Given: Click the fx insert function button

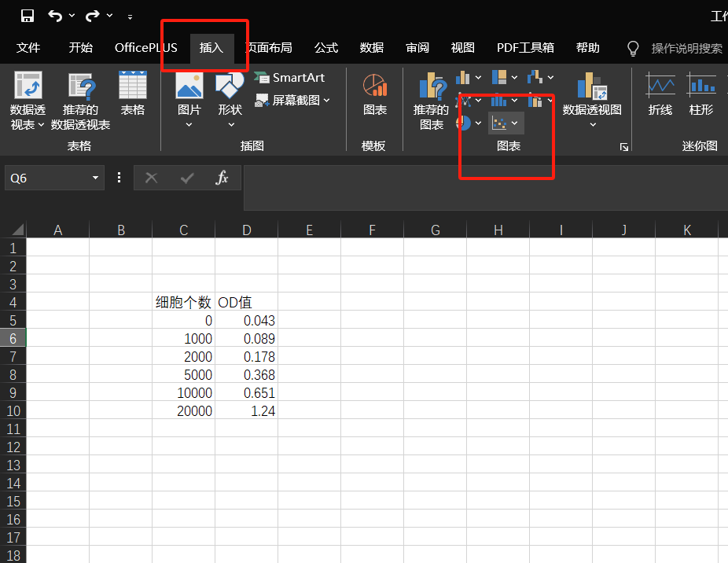Looking at the screenshot, I should pos(222,178).
